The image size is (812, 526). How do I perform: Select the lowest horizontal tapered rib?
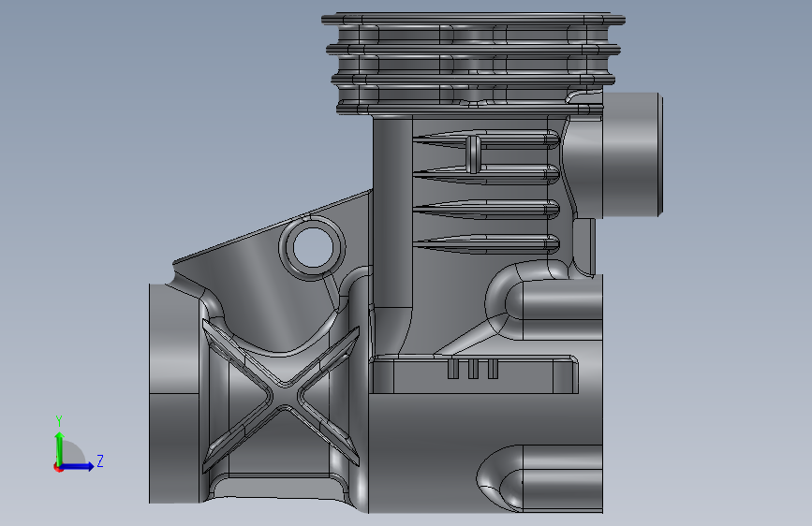[x=487, y=244]
